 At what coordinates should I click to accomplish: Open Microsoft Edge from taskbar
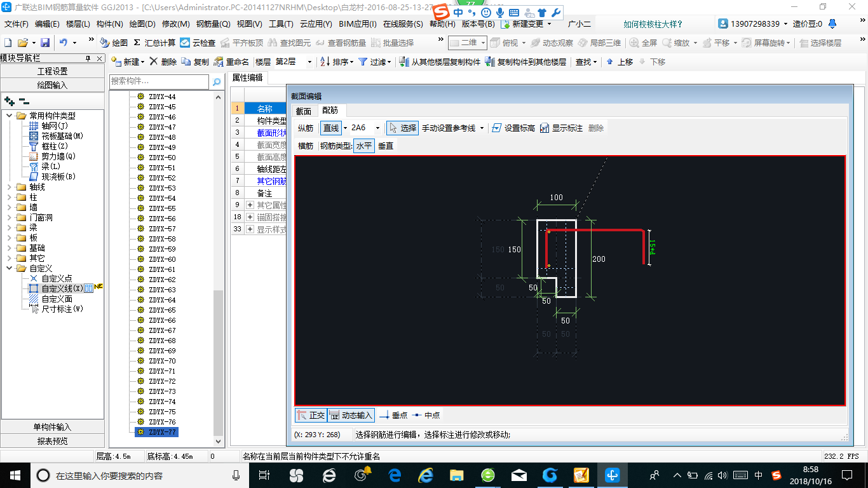pyautogui.click(x=395, y=475)
